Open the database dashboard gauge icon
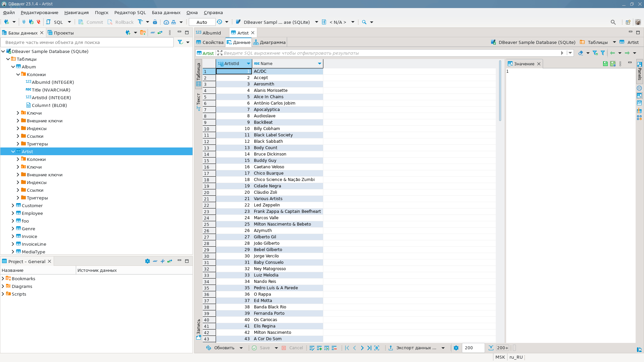Viewport: 644px width, 362px height. pyautogui.click(x=166, y=22)
